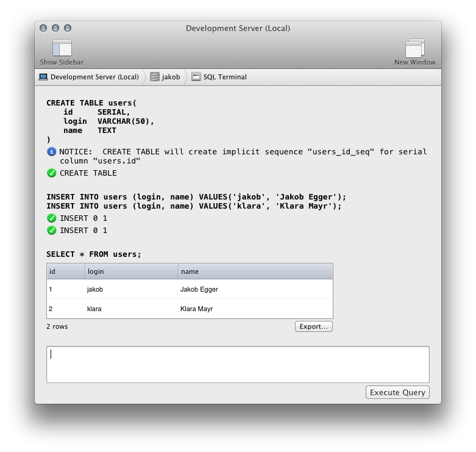Click the jakob database cylinder icon
Viewport: 476px width, 452px height.
pos(155,77)
